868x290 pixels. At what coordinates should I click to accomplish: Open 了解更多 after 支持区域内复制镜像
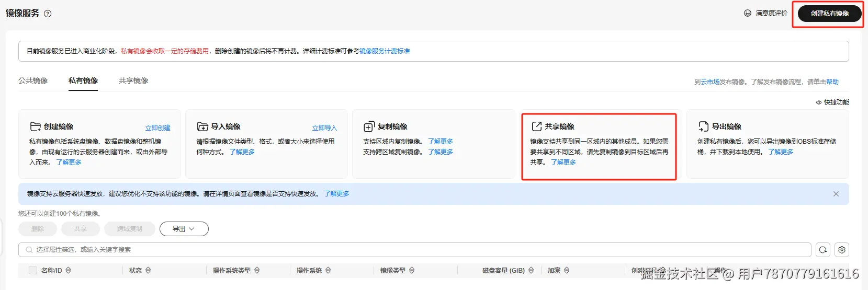(x=441, y=142)
